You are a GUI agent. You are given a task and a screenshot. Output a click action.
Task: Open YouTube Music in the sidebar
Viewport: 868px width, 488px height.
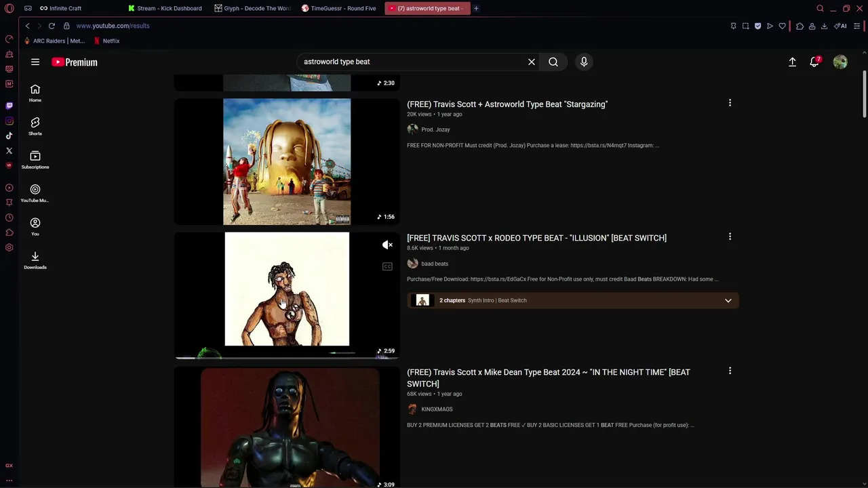[x=35, y=193]
